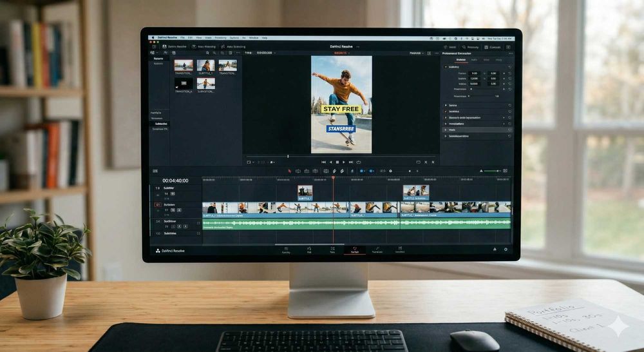The width and height of the screenshot is (644, 352).
Task: Click the panel layout icon right of Contents button
Action: (x=509, y=47)
